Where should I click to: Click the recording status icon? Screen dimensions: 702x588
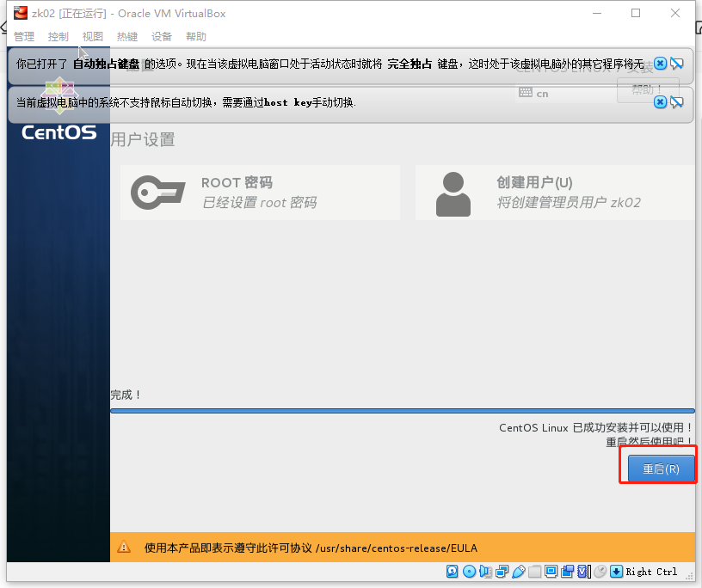567,572
